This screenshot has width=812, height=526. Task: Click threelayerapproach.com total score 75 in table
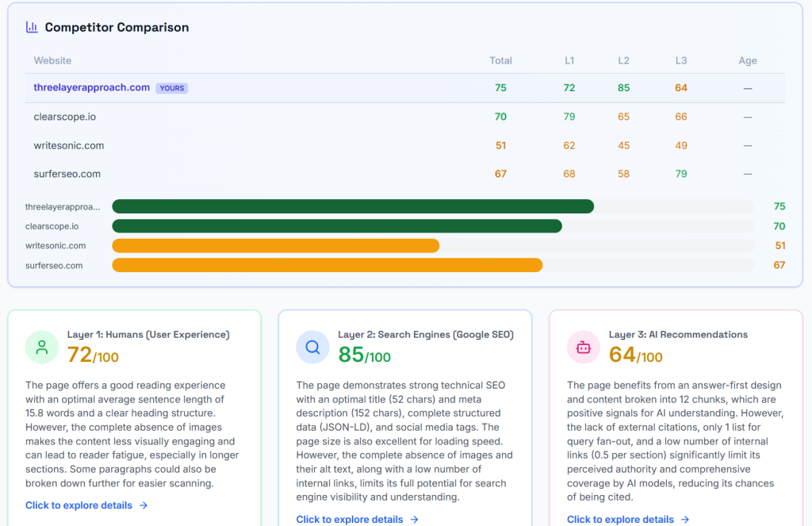pyautogui.click(x=501, y=87)
